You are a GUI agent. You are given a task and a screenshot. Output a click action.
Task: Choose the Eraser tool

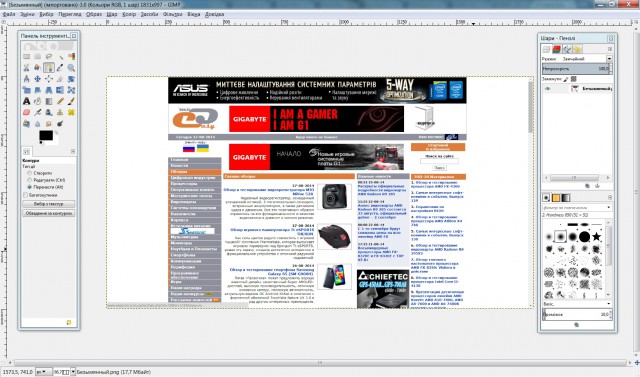coord(27,112)
